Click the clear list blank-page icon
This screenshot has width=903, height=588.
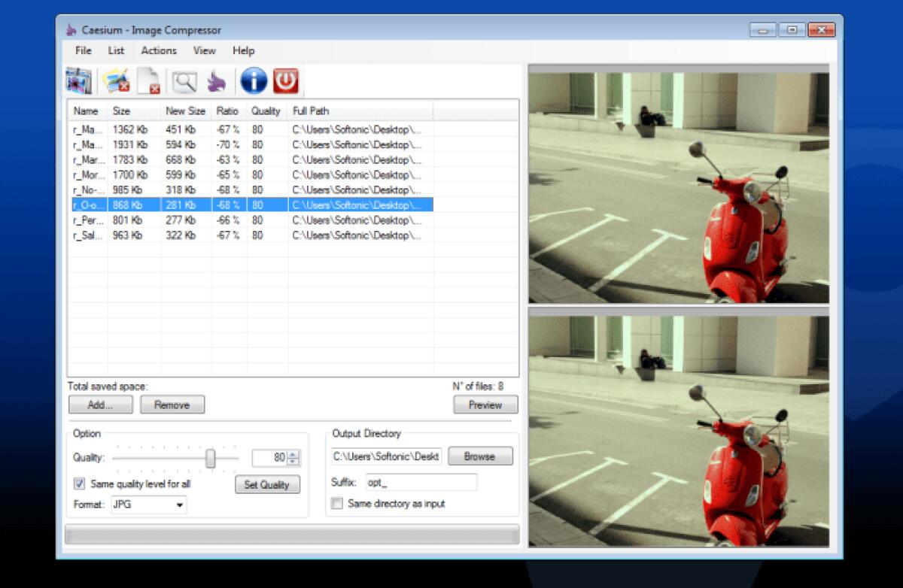[x=148, y=80]
